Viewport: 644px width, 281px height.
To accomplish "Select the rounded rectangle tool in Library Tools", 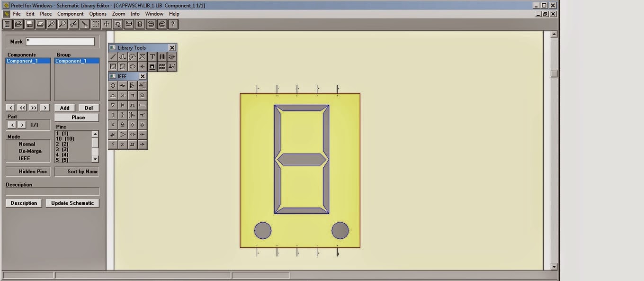I will coord(123,67).
